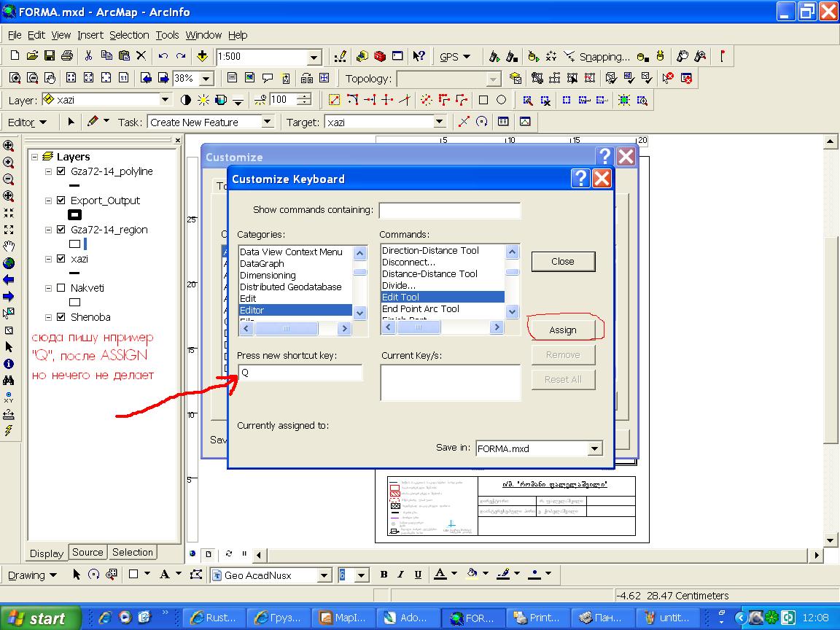The image size is (840, 630).
Task: Select the Edit Tool arrow on Editor toolbar
Action: 71,122
